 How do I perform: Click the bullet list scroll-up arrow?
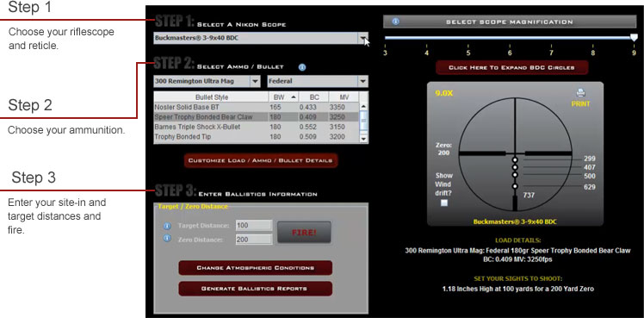click(363, 107)
